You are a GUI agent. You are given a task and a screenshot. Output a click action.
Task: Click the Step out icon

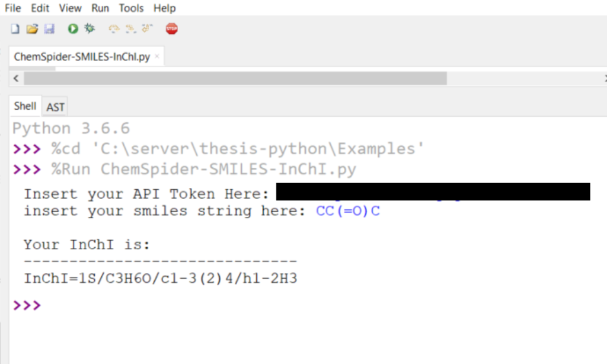[147, 28]
